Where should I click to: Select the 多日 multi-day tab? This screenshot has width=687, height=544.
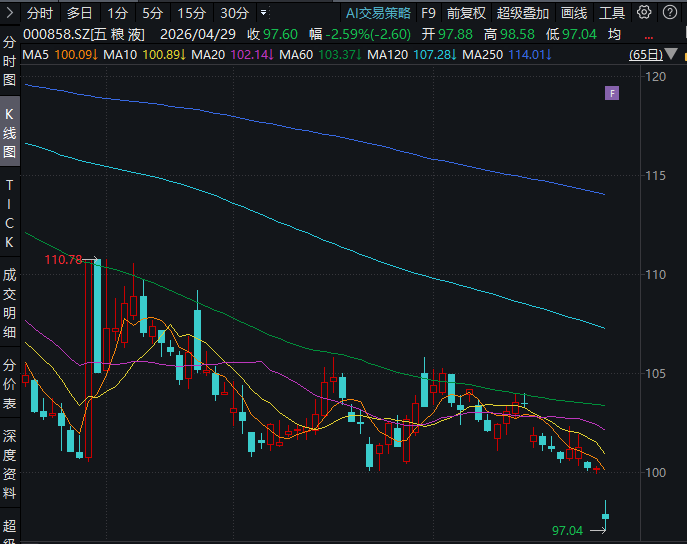point(79,13)
